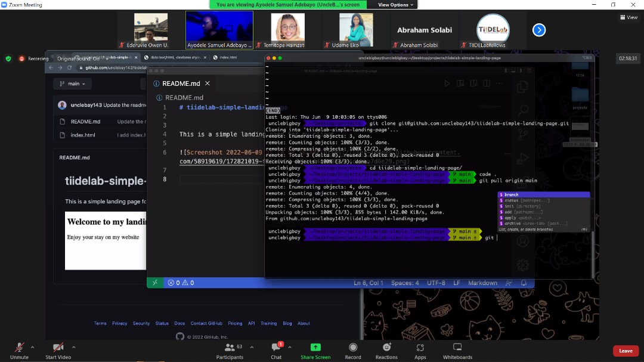Open VS Code Source Control behind the terminal
The height and width of the screenshot is (362, 644).
tap(523, 134)
